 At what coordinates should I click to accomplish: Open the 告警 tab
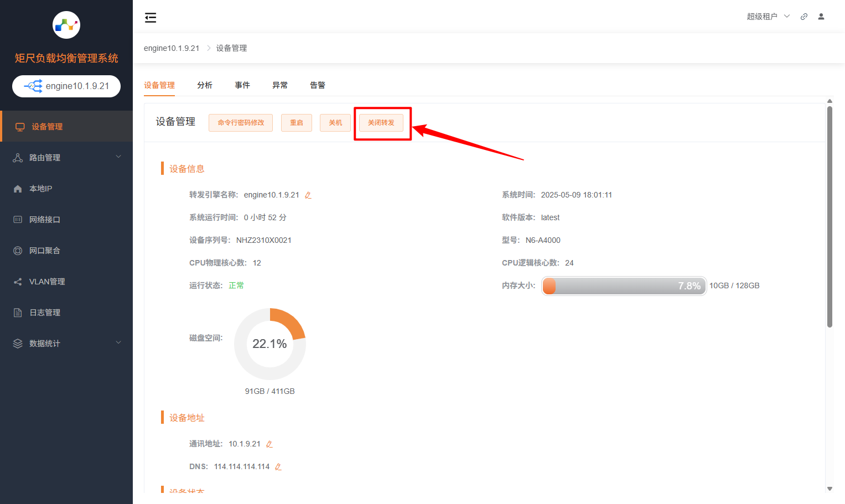[318, 85]
